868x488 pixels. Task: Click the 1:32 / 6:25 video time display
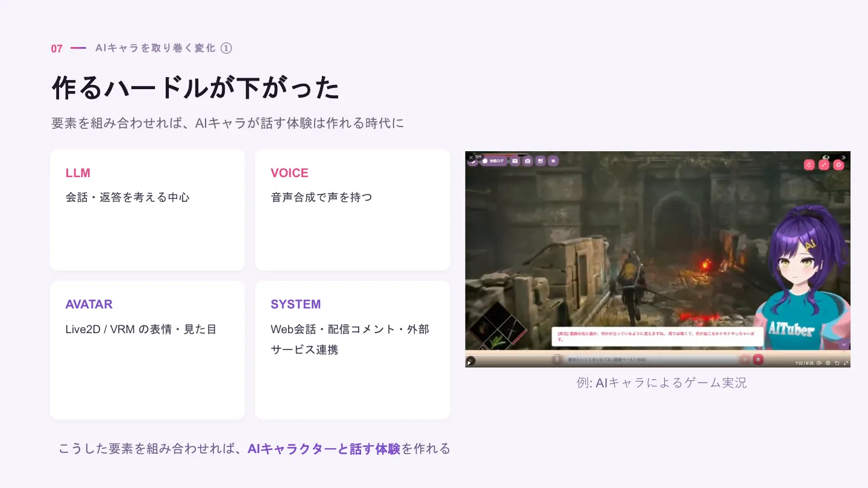[805, 363]
